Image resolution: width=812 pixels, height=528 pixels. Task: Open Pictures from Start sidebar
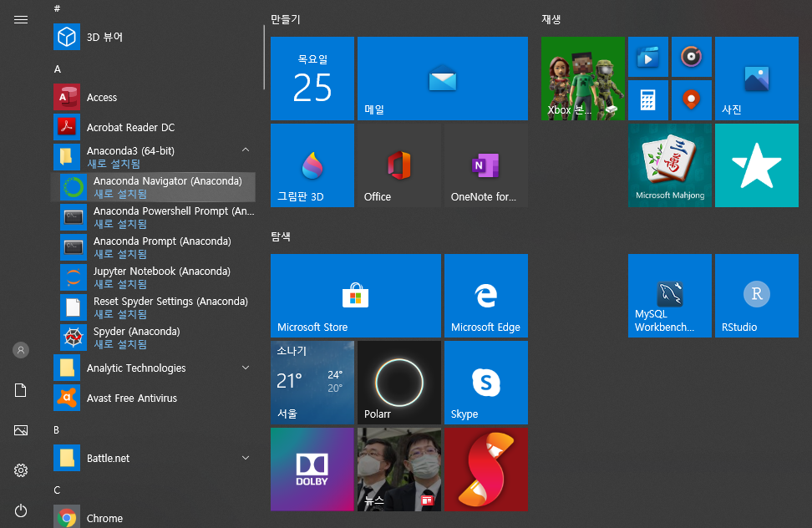pyautogui.click(x=21, y=430)
